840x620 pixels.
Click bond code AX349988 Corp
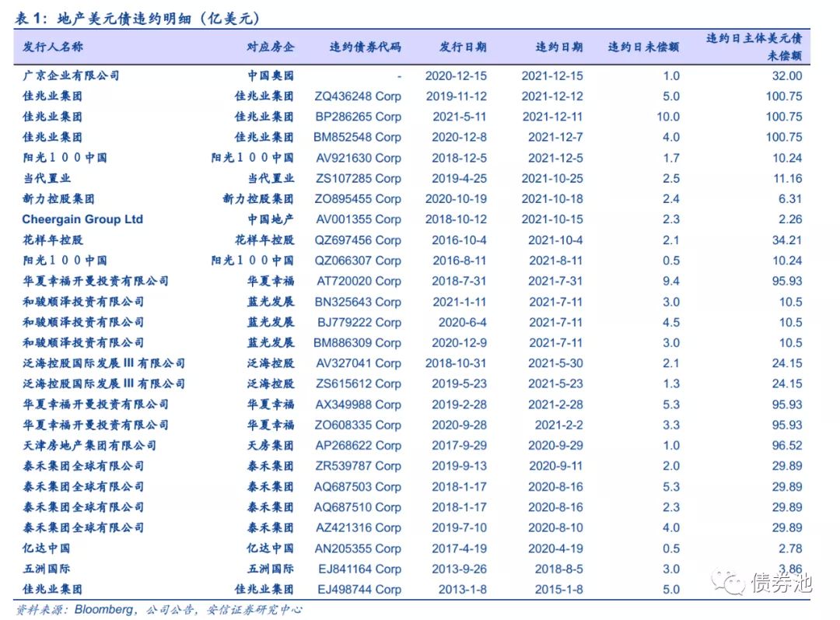click(x=359, y=404)
